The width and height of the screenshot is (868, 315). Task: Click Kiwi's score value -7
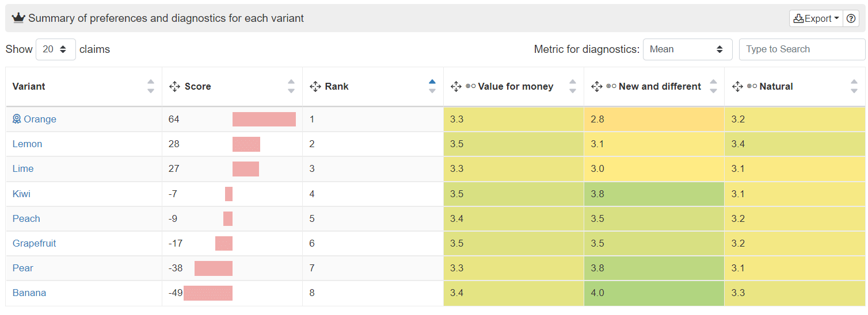pyautogui.click(x=173, y=194)
